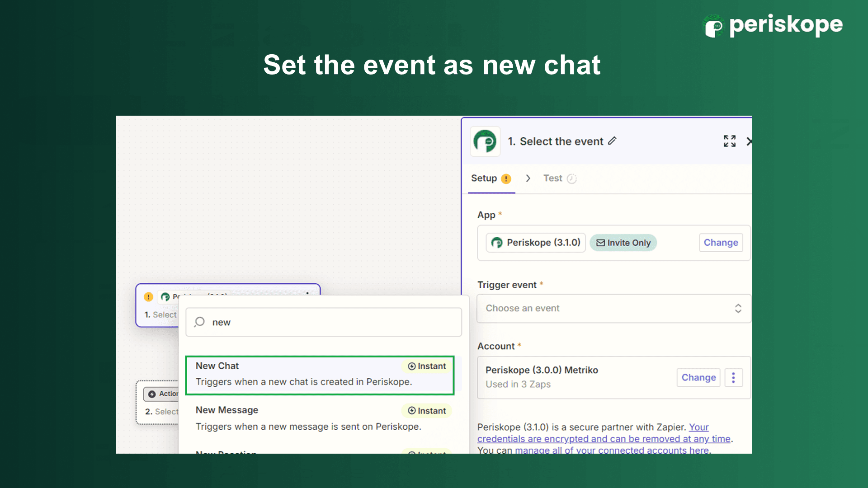Click warning icon on trigger step card
This screenshot has width=868, height=488.
tap(148, 297)
